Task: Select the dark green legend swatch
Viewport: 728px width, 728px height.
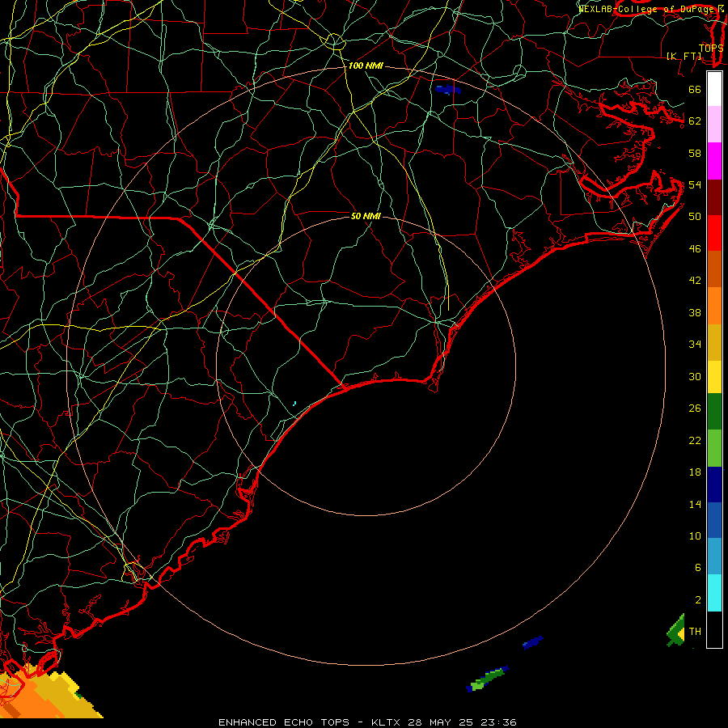Action: (714, 412)
